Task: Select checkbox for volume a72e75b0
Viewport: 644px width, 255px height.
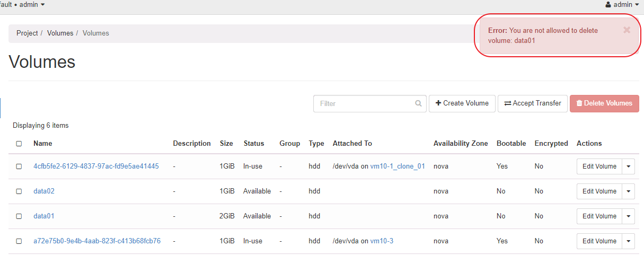Action: [x=19, y=241]
